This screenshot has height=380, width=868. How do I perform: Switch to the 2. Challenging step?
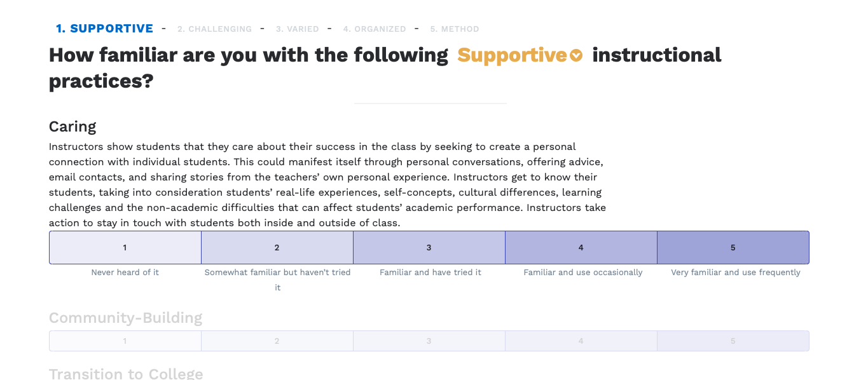tap(214, 29)
